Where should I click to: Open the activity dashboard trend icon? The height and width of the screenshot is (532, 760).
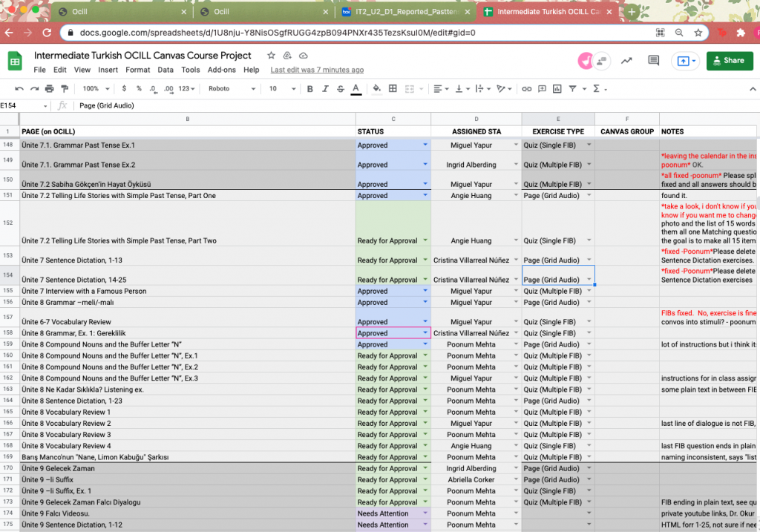point(626,61)
